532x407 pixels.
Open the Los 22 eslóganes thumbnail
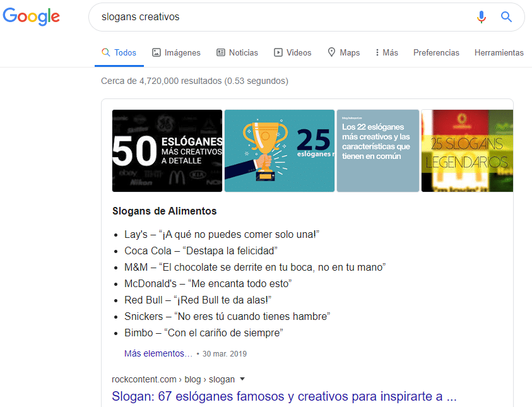point(378,151)
